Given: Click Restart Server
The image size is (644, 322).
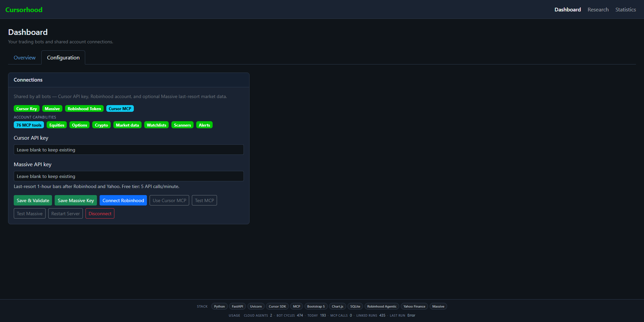Looking at the screenshot, I should 65,214.
